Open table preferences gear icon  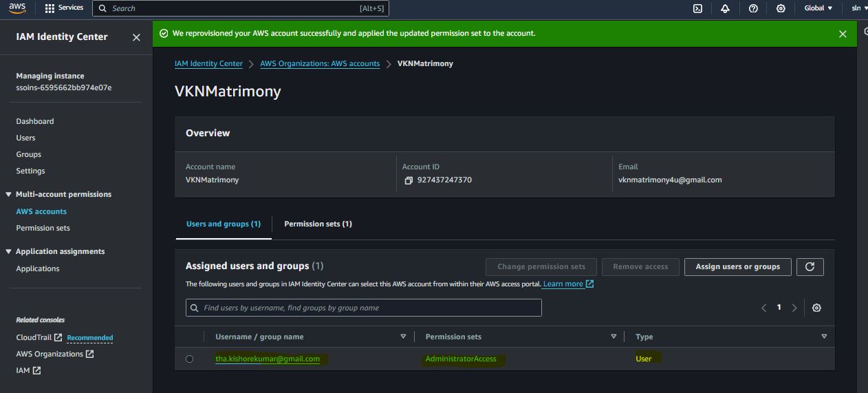(816, 308)
